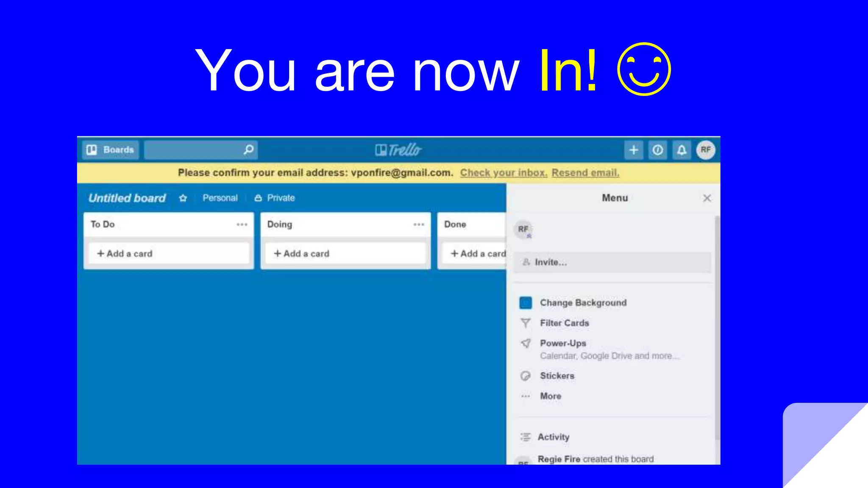Click the Invite button
868x488 pixels.
click(x=612, y=262)
